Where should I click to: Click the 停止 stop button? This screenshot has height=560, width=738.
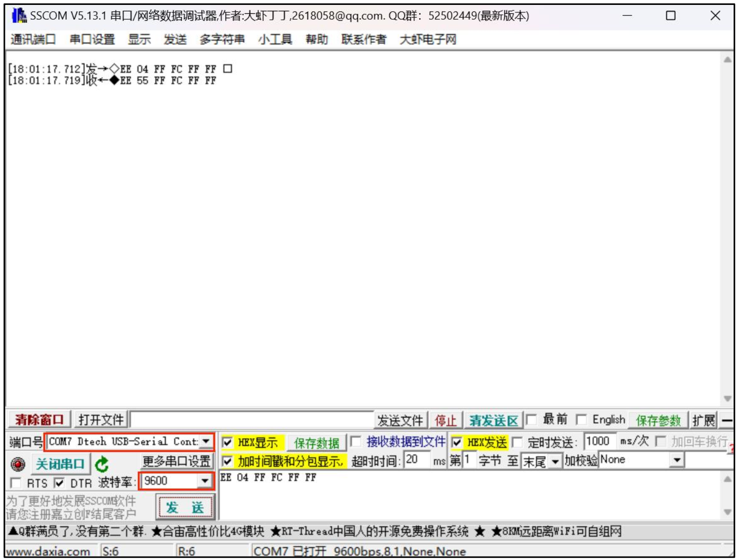point(446,420)
